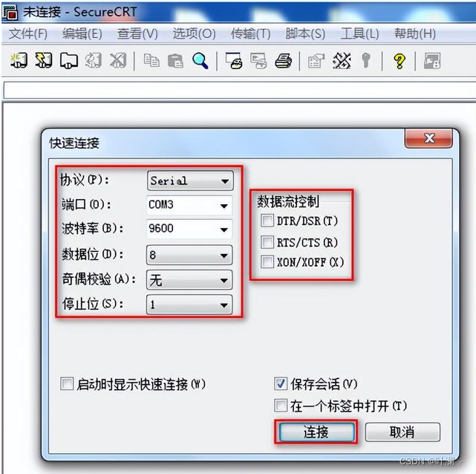Open the 波特率 9600 baud dropdown
This screenshot has height=474, width=476.
[189, 229]
